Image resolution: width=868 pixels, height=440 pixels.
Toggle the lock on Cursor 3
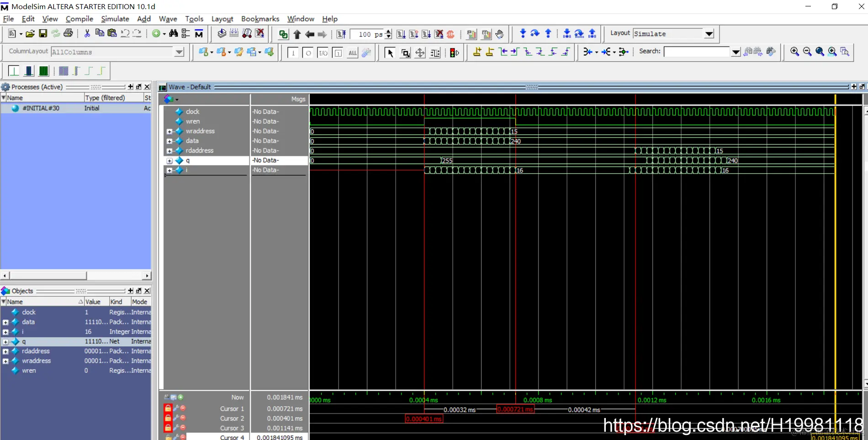pos(168,427)
